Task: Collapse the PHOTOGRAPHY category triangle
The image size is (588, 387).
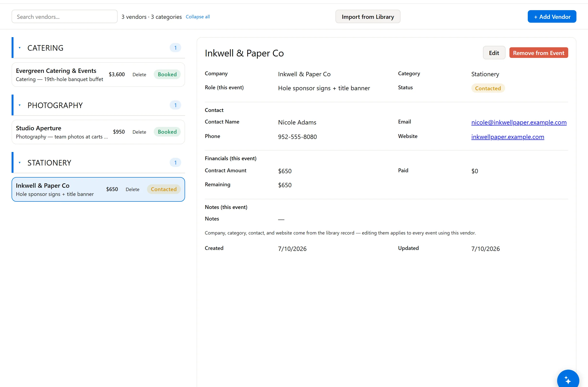Action: tap(20, 105)
